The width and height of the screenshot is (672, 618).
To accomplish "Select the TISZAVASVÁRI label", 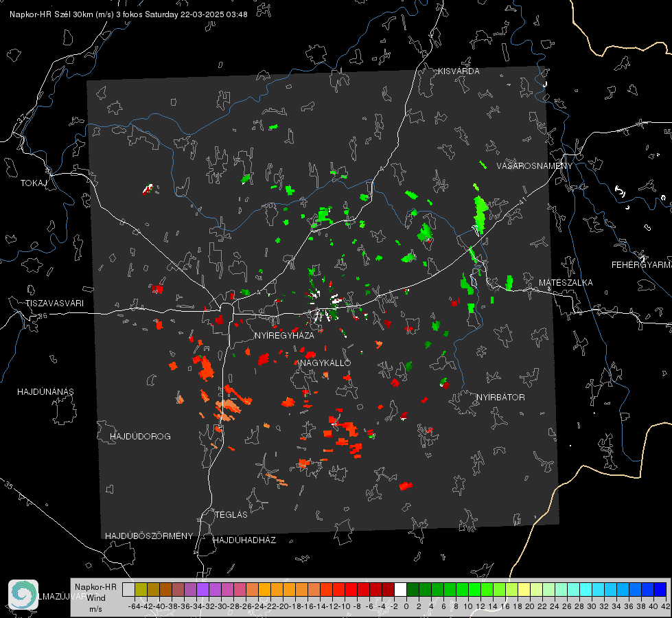I will (54, 304).
